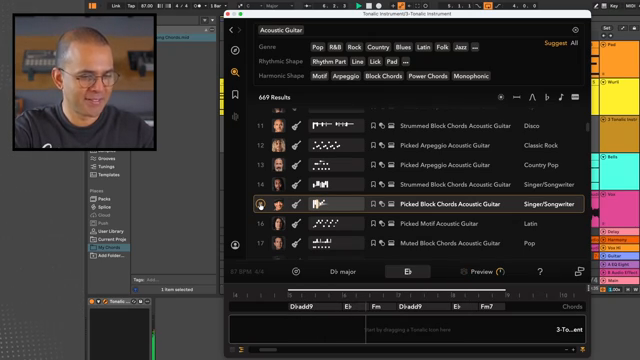Screen dimensions: 640x360
Task: Click the Preview volume knob
Action: coord(500,271)
